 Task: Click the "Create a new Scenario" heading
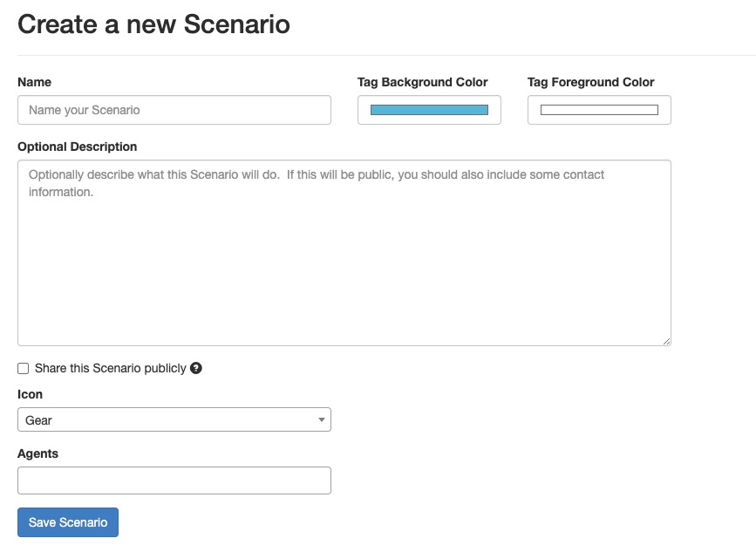pyautogui.click(x=153, y=24)
